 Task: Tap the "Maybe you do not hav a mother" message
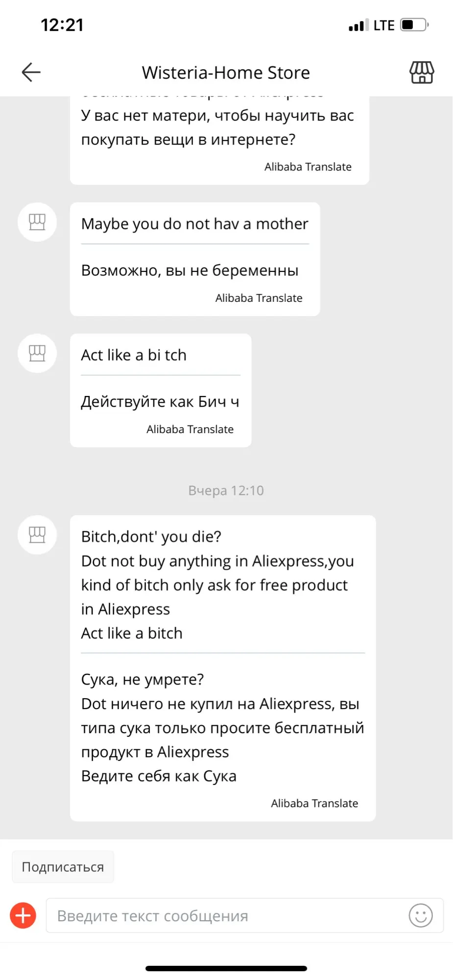click(x=194, y=224)
